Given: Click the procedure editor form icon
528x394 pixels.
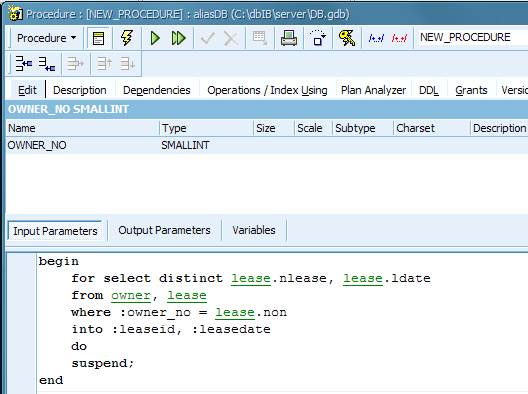Looking at the screenshot, I should tap(98, 38).
